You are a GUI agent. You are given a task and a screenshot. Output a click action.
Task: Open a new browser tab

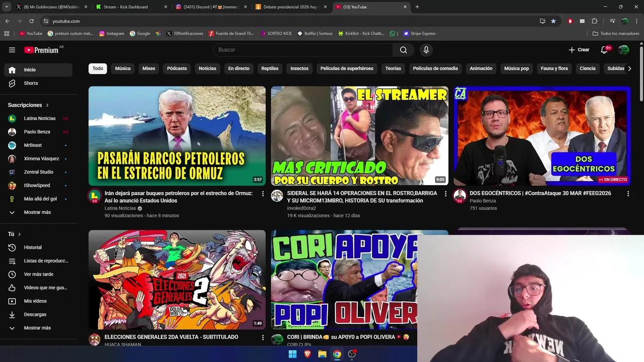tap(417, 7)
